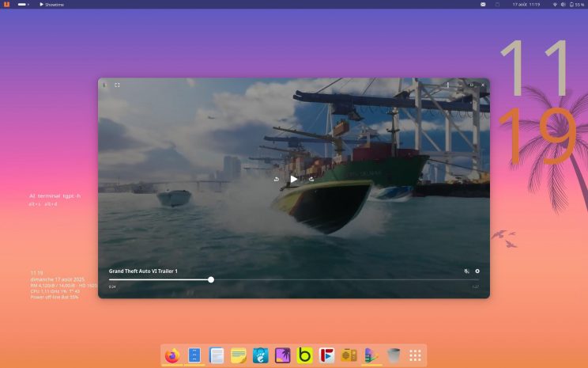The image size is (588, 368).
Task: Open the blue file manager in dock
Action: click(194, 355)
